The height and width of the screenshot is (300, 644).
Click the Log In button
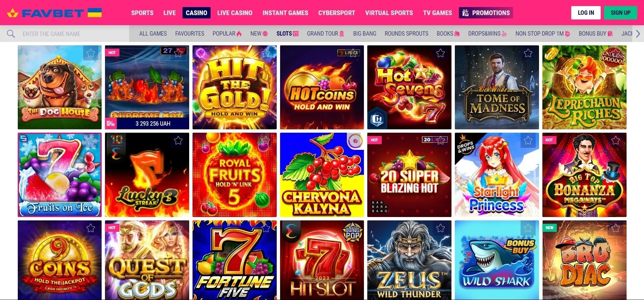click(x=586, y=13)
